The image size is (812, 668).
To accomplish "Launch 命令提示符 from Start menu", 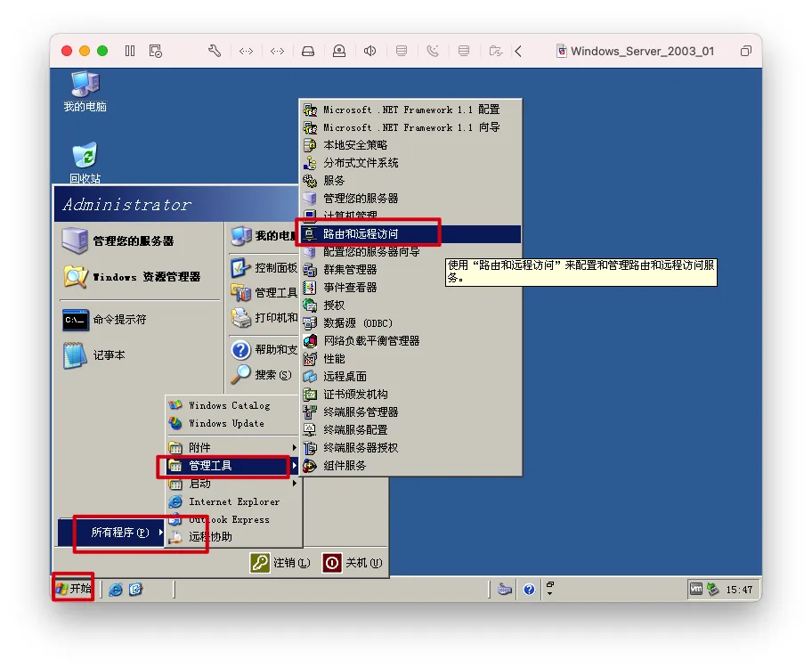I will tap(104, 320).
